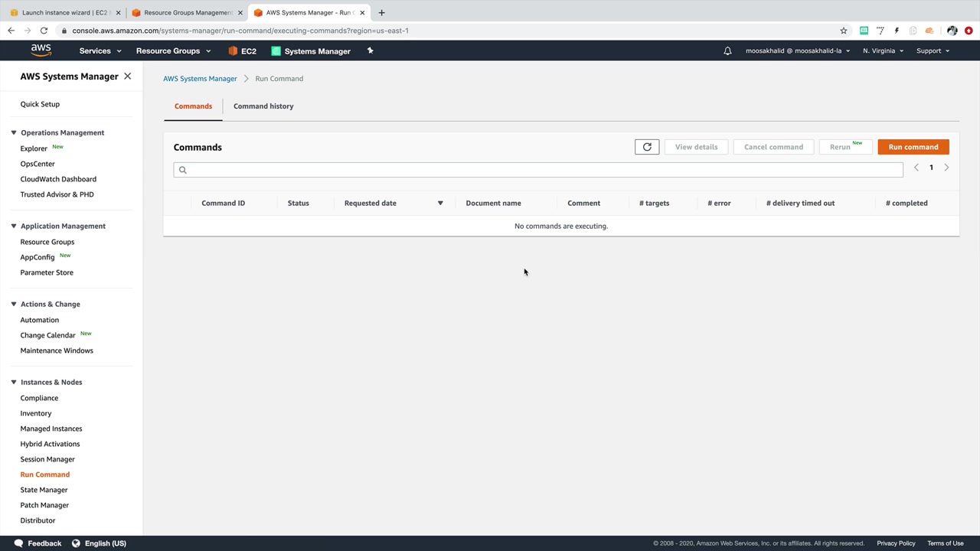The width and height of the screenshot is (980, 551).
Task: Open State Manager in the sidebar
Action: (x=44, y=490)
